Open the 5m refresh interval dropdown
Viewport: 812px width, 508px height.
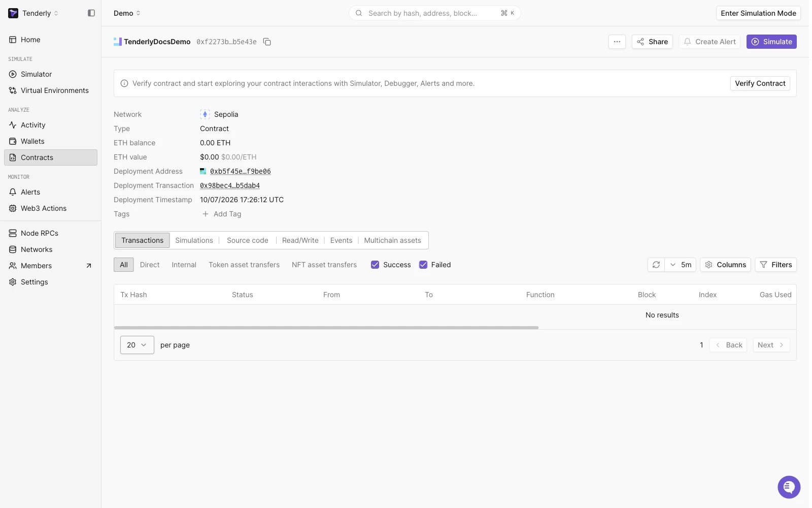pyautogui.click(x=681, y=265)
